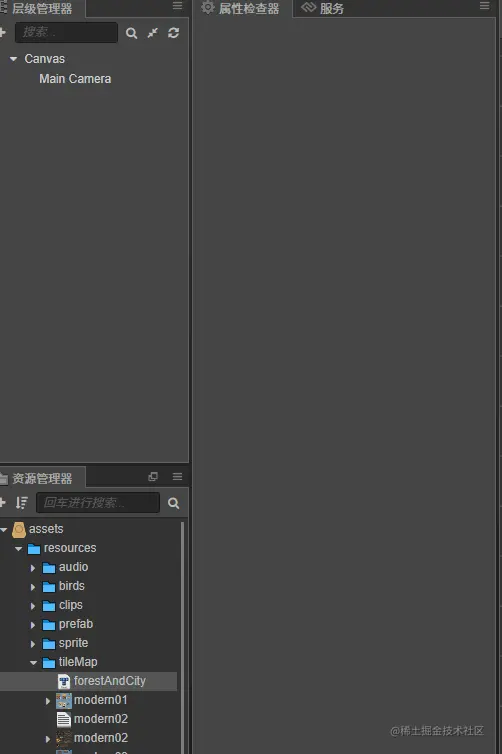
Task: Open the inspector panel menu icon
Action: click(485, 6)
